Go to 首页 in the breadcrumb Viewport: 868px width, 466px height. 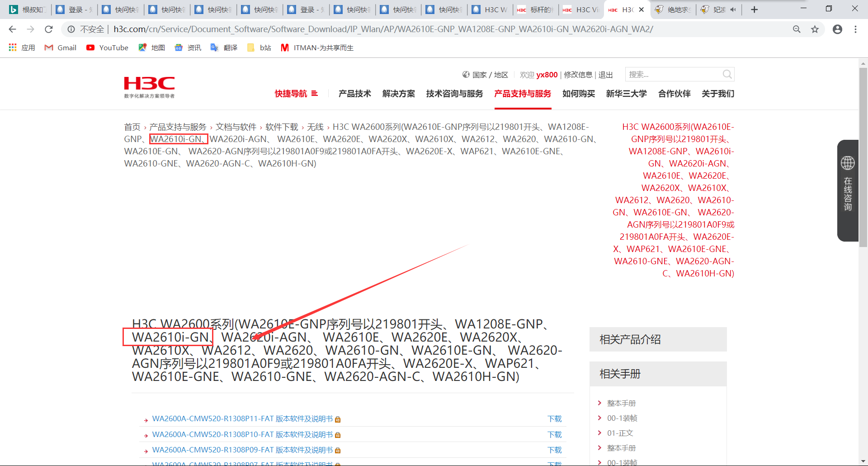click(132, 127)
